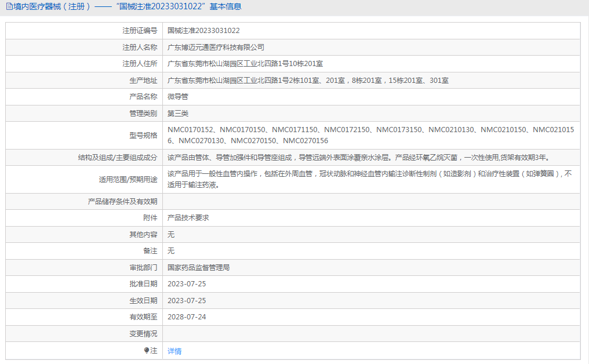Select the 无 value in 其他内容 row
This screenshot has width=589, height=364.
coord(171,235)
